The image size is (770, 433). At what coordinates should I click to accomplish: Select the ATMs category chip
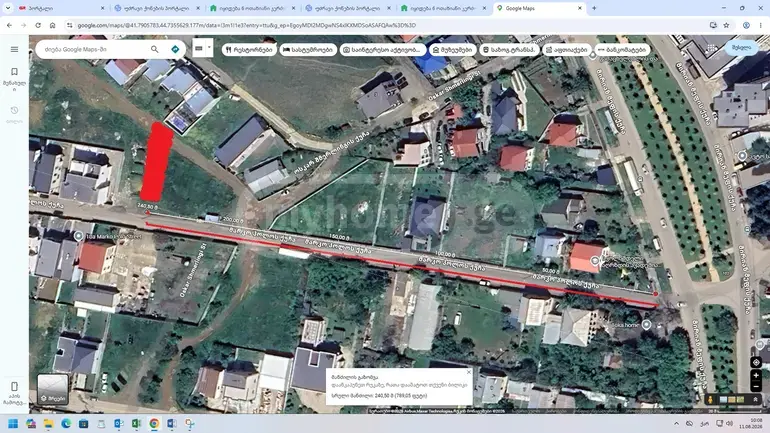622,50
